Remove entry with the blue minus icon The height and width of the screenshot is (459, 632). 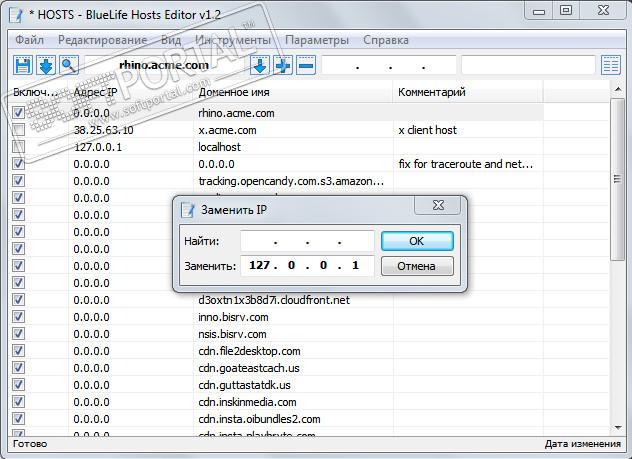click(306, 65)
